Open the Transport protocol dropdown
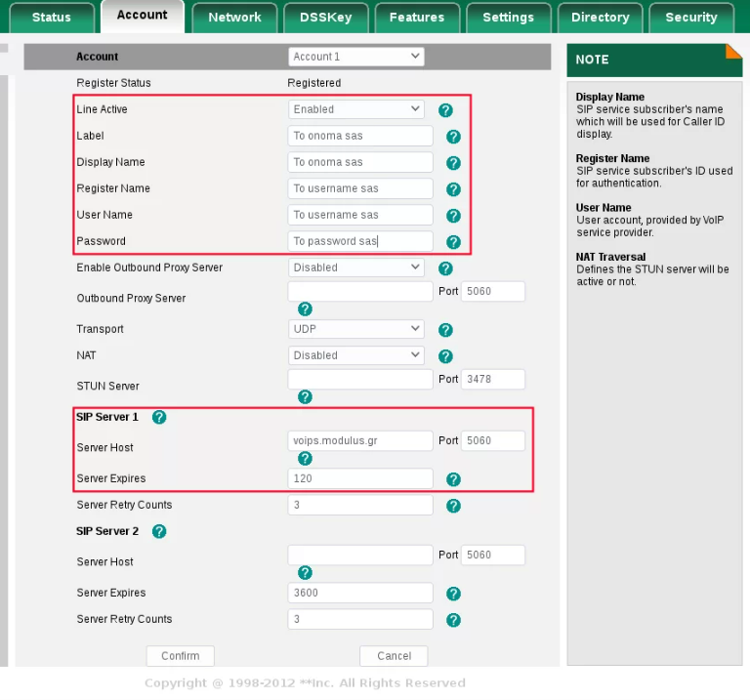 355,329
